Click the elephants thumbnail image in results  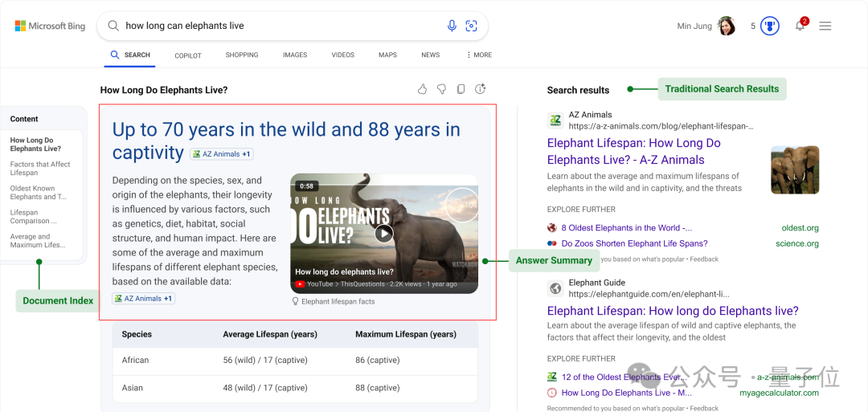click(794, 169)
